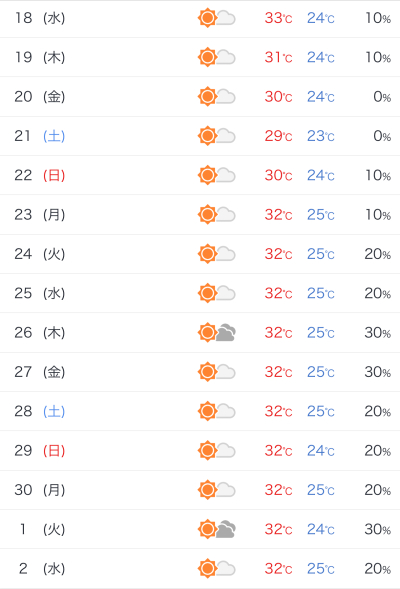Select the 24 (火) forecast row
Image resolution: width=400 pixels, height=589 pixels.
200,254
